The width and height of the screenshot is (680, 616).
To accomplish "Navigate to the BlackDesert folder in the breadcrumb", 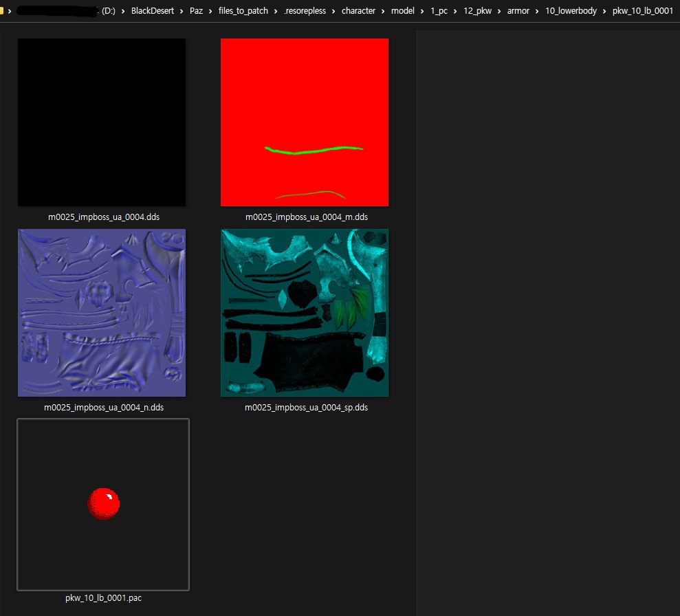I will click(x=152, y=11).
